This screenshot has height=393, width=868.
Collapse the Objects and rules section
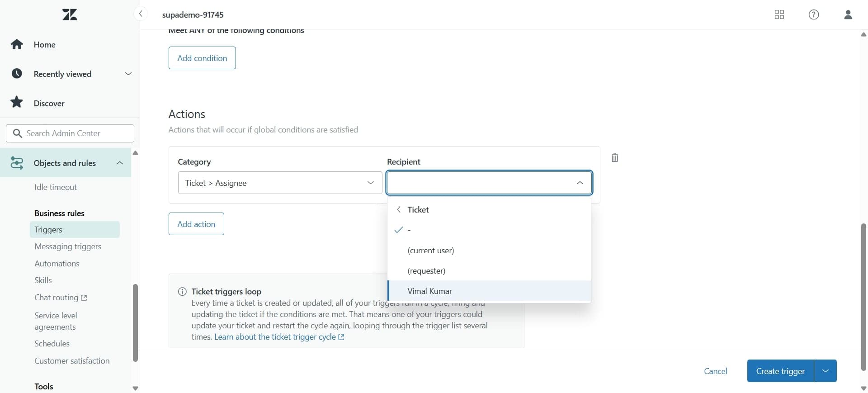[119, 163]
